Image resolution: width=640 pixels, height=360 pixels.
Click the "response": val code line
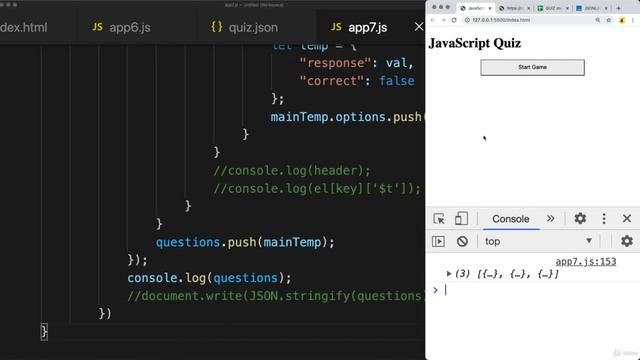[x=356, y=63]
